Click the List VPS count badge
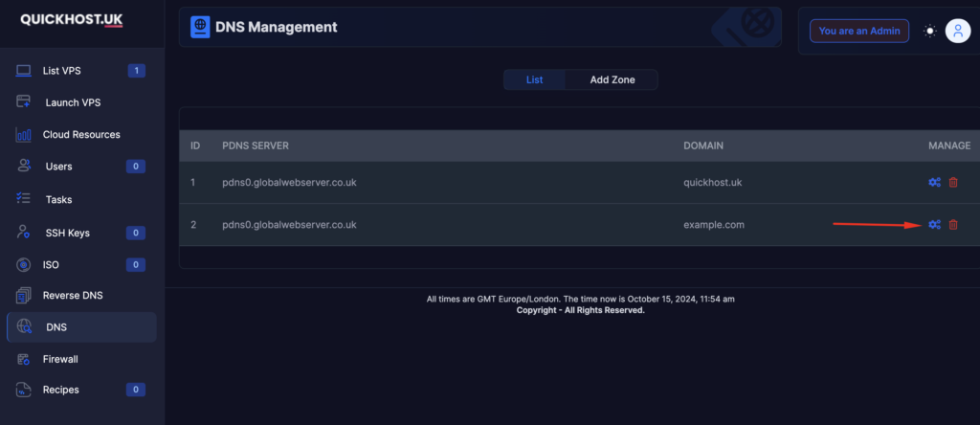Image resolution: width=980 pixels, height=425 pixels. (x=136, y=71)
